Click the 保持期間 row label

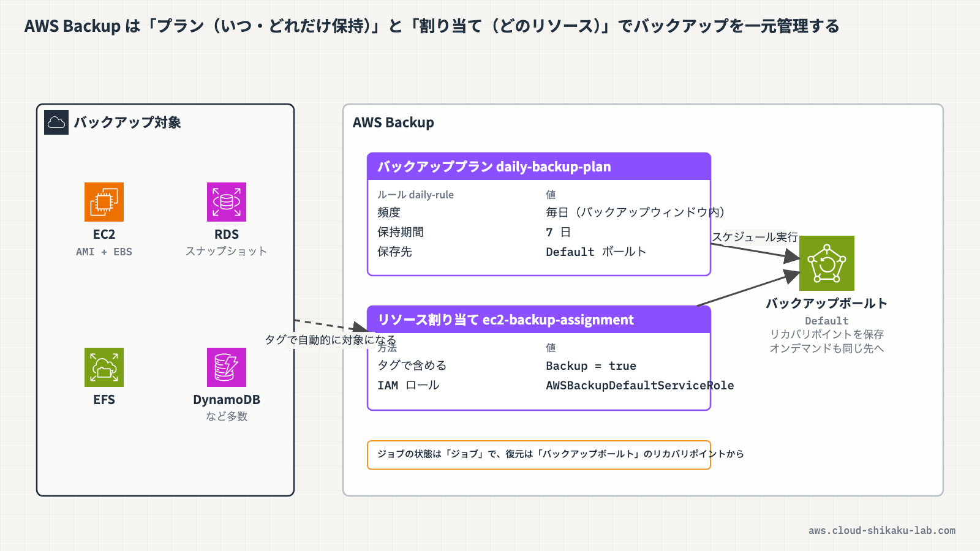pos(401,232)
